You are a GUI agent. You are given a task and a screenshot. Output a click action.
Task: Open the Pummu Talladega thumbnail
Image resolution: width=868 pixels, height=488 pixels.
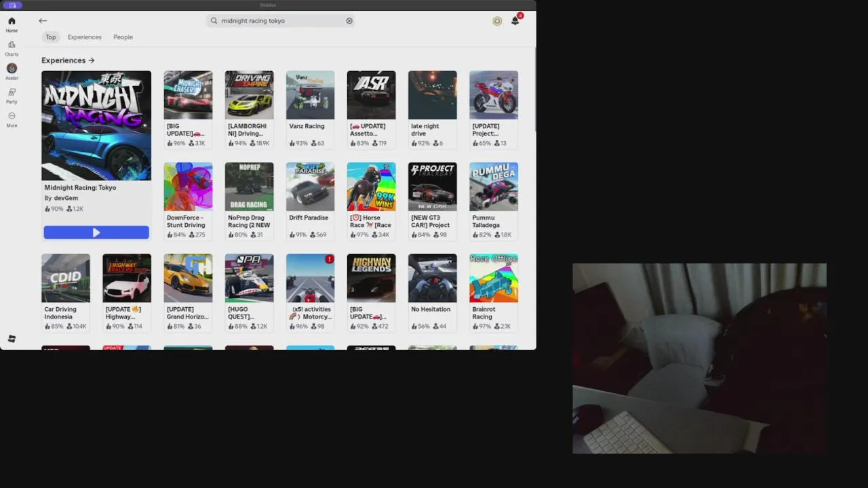[x=494, y=186]
